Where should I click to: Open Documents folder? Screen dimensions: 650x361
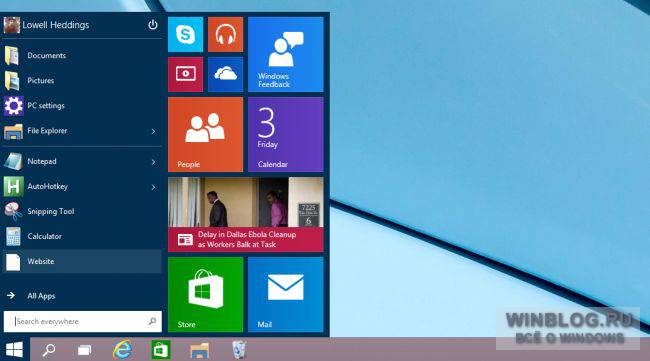(82, 56)
